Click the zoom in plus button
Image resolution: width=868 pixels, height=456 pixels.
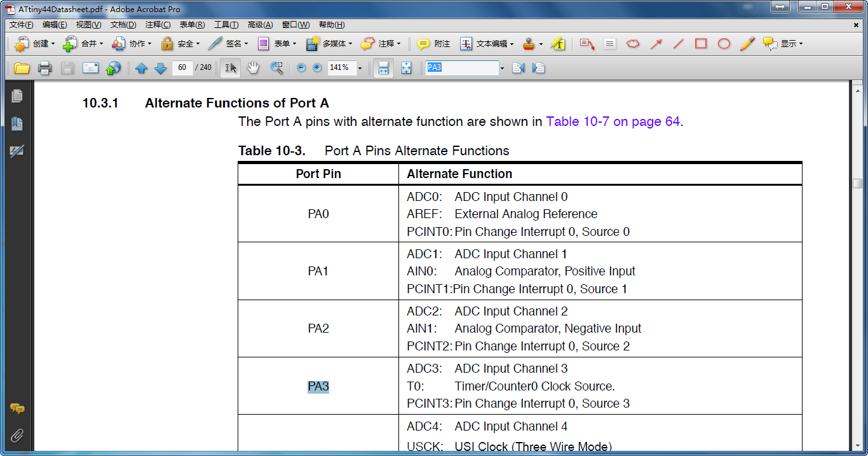(318, 67)
